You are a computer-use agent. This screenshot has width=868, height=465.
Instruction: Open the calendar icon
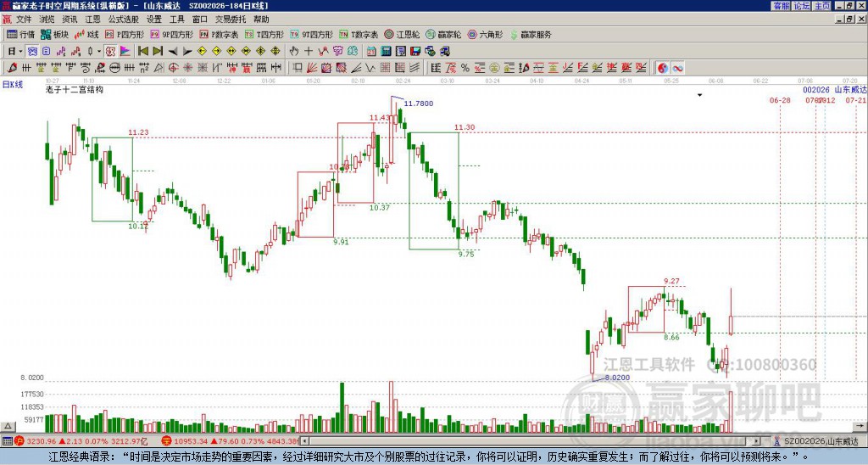tap(371, 52)
